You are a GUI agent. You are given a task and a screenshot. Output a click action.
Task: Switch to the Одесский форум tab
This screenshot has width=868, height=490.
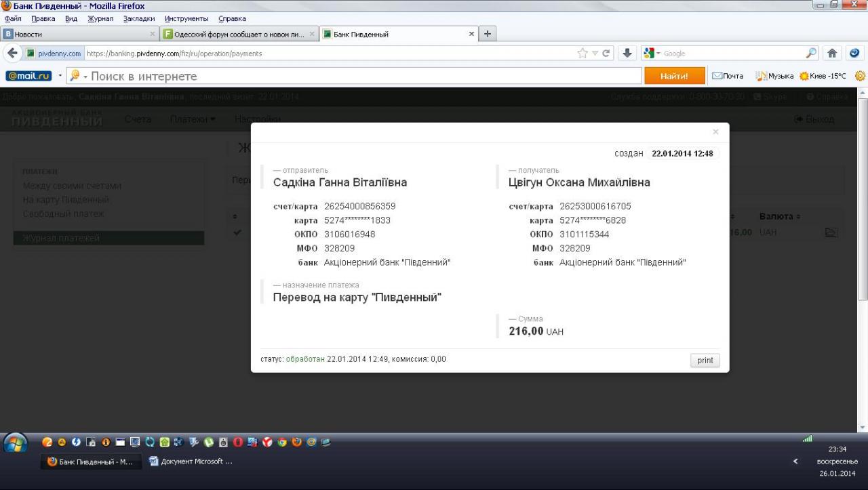coord(239,34)
